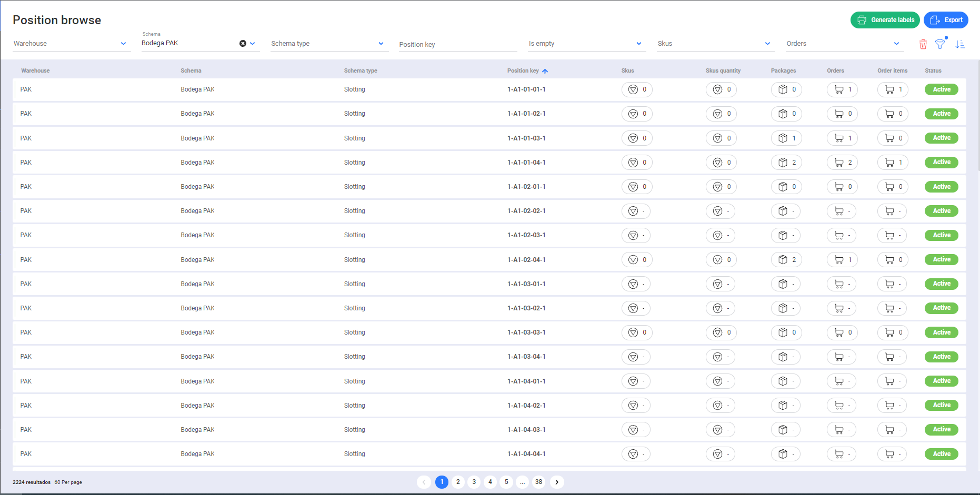Open the Skus filter dropdown
The height and width of the screenshot is (495, 980).
click(x=715, y=44)
